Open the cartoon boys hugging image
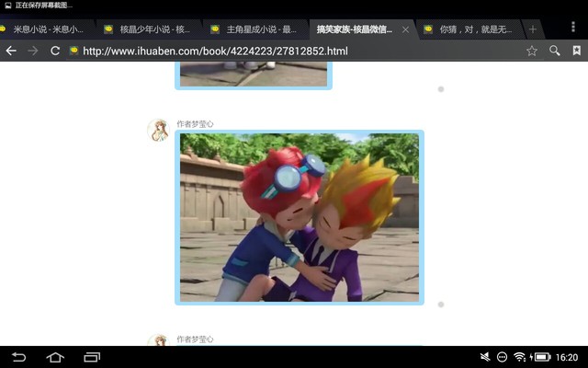The height and width of the screenshot is (368, 588). click(x=300, y=217)
